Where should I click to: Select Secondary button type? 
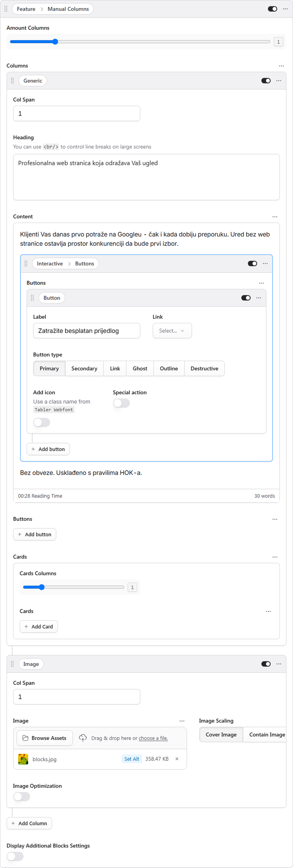[x=84, y=368]
